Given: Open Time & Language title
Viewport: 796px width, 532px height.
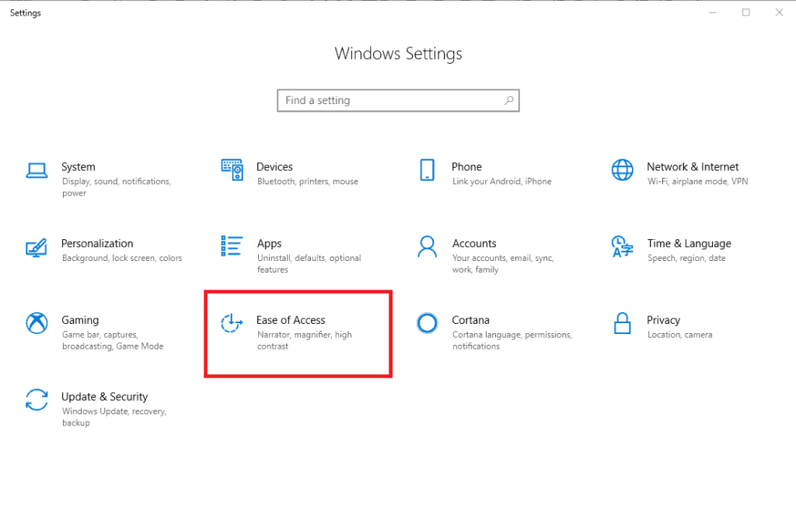Looking at the screenshot, I should pos(689,243).
